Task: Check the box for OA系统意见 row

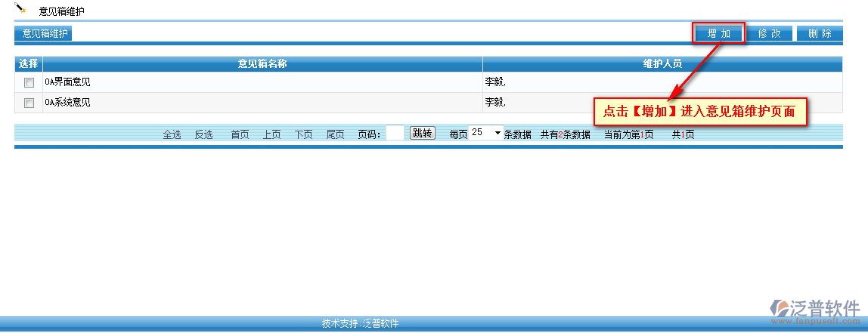Action: coord(29,103)
